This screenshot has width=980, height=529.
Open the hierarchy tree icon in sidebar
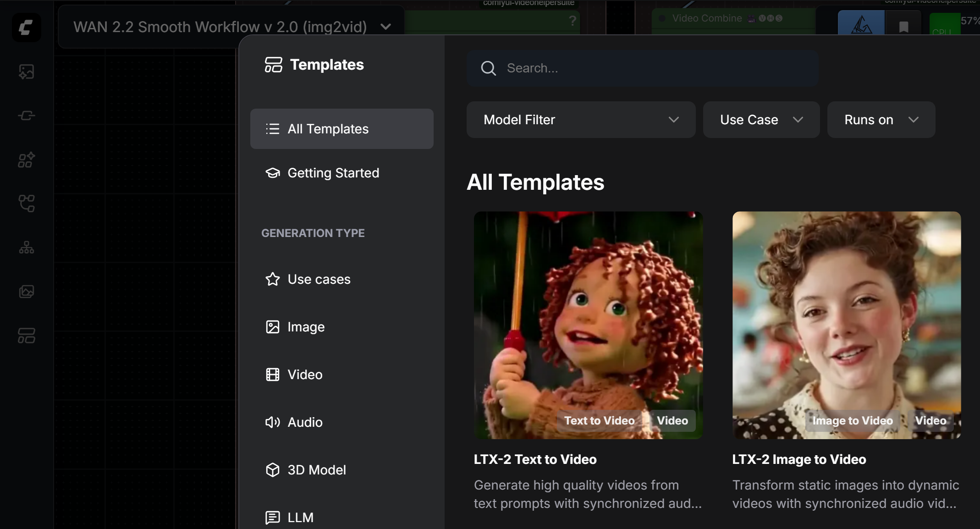click(x=27, y=248)
